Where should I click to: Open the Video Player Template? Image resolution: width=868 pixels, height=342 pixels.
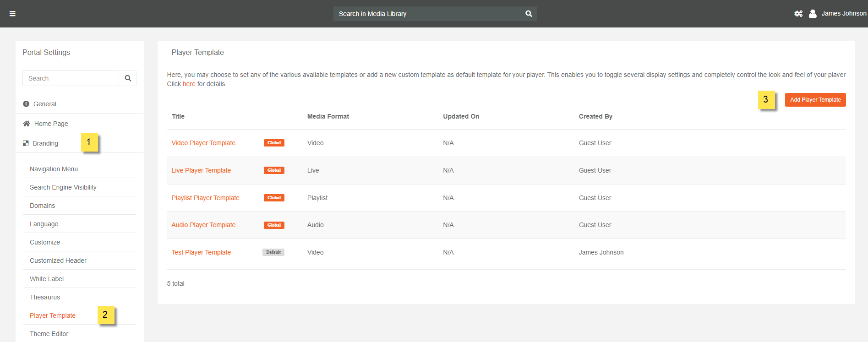click(203, 143)
